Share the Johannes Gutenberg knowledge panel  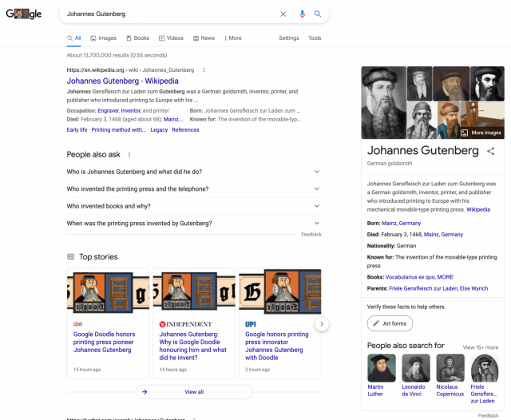(490, 151)
